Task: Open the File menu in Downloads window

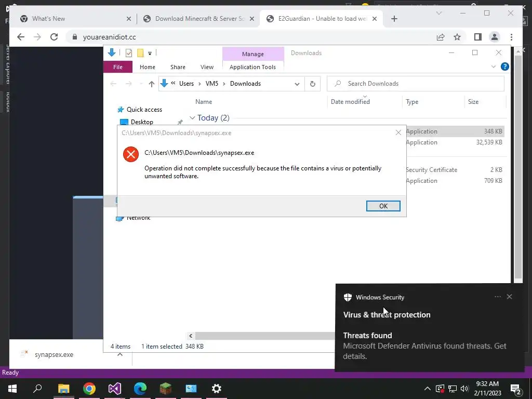Action: [118, 67]
